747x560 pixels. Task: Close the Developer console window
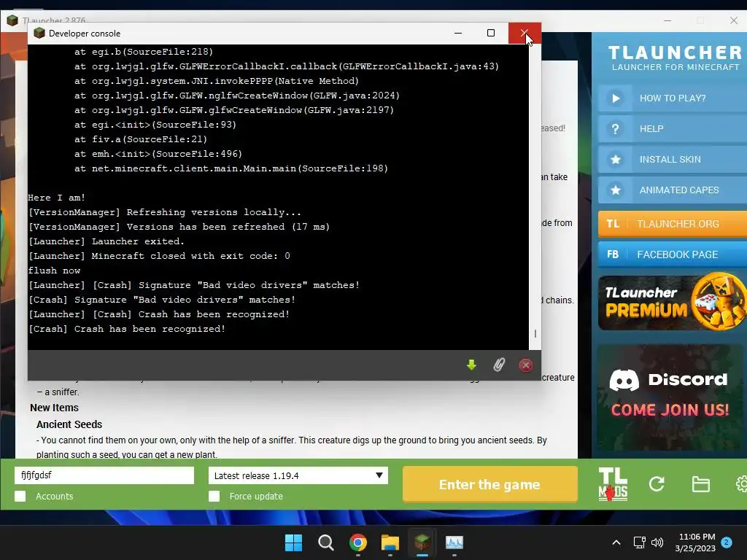tap(524, 33)
